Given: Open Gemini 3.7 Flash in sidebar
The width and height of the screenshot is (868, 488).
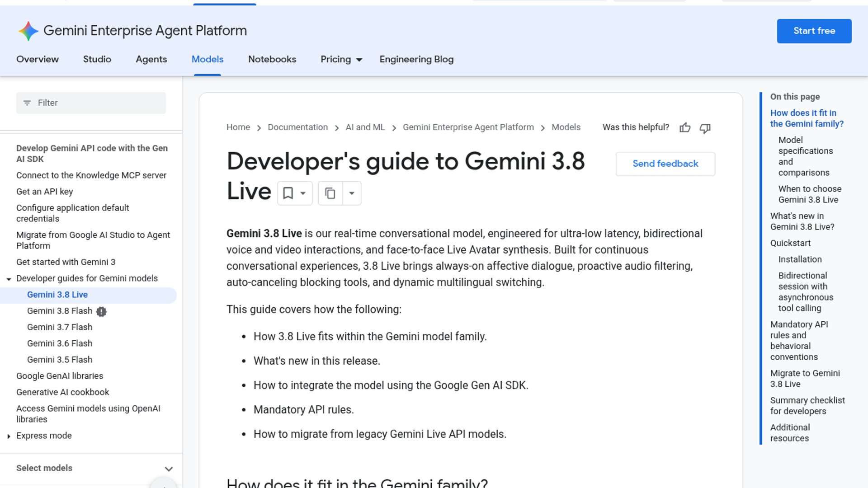Looking at the screenshot, I should click(60, 327).
